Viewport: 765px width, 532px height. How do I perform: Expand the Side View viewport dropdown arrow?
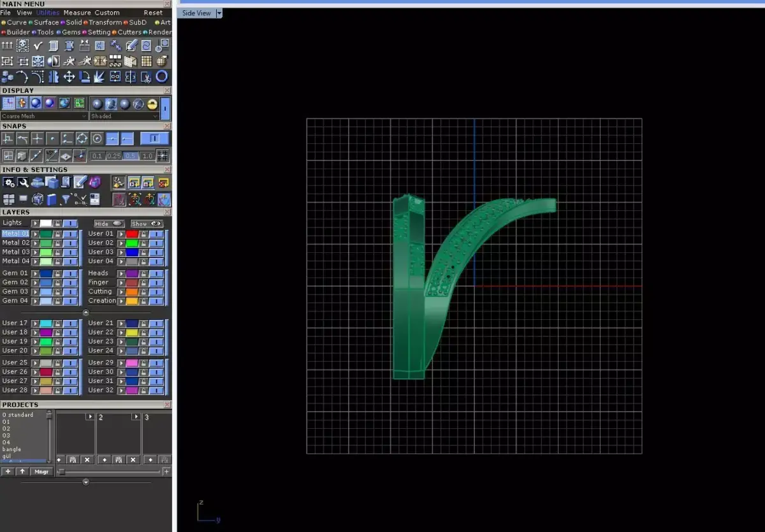(219, 13)
